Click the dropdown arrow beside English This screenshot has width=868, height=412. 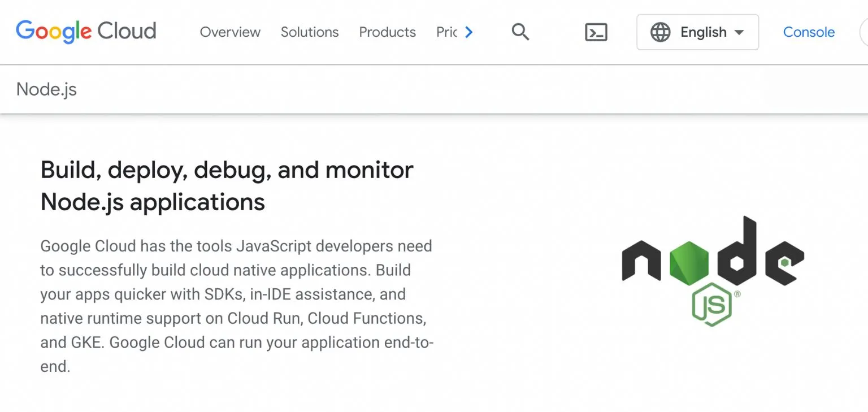[739, 33]
